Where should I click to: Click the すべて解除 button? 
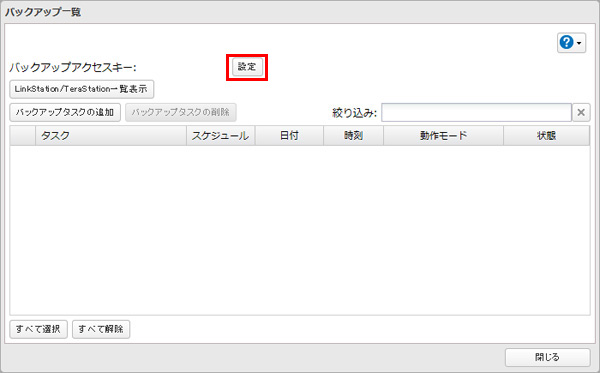pyautogui.click(x=101, y=329)
